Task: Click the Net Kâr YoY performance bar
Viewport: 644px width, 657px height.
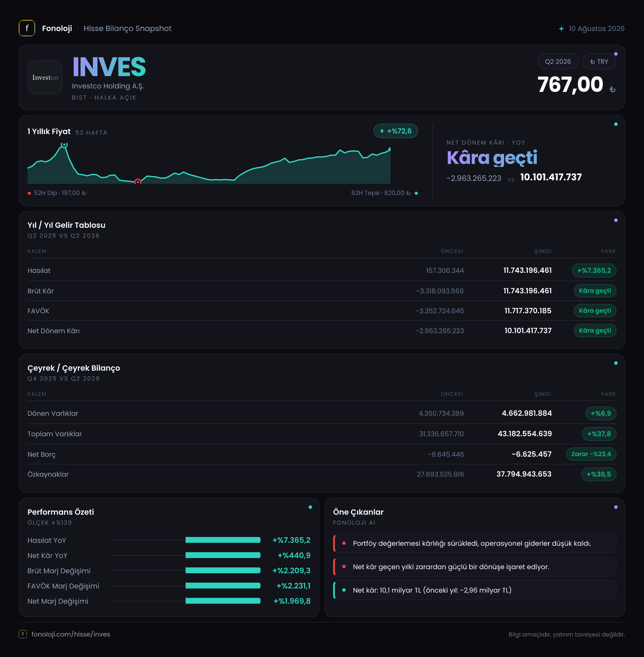Action: (223, 555)
